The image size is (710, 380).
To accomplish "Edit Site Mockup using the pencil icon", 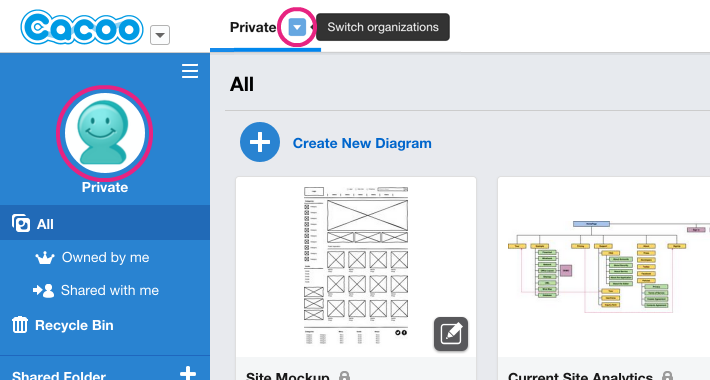I will point(451,334).
